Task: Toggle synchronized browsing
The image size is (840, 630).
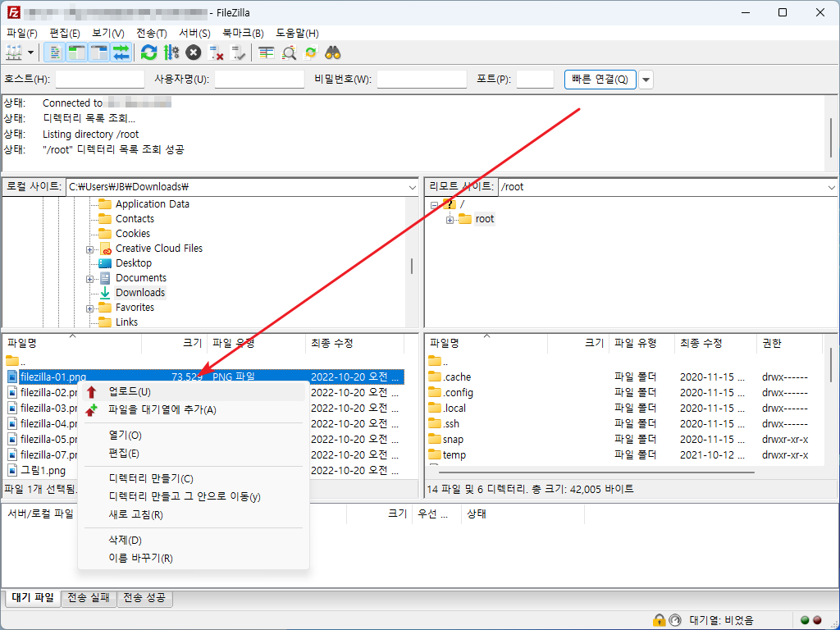Action: tap(311, 52)
